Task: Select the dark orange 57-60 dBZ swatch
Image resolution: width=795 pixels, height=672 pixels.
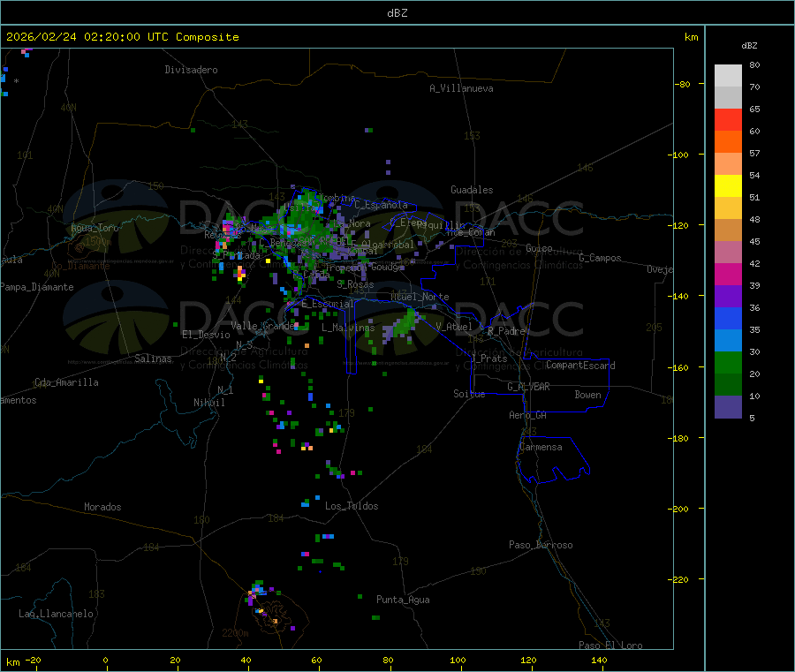Action: coord(728,142)
